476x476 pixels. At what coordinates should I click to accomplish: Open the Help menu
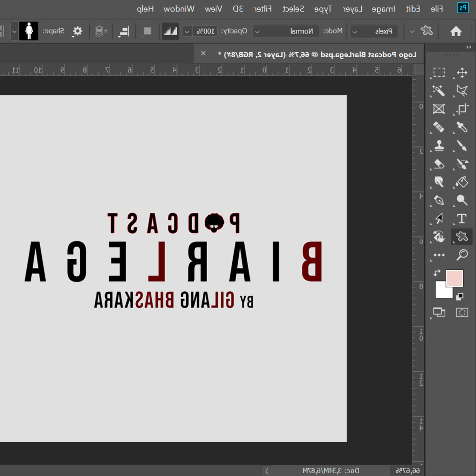tap(145, 9)
